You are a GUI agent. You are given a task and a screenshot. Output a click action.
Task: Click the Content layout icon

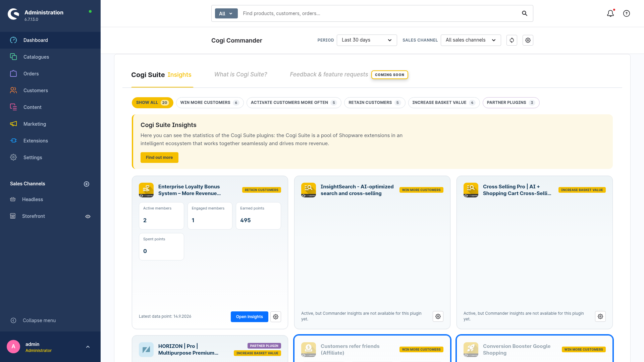click(13, 107)
